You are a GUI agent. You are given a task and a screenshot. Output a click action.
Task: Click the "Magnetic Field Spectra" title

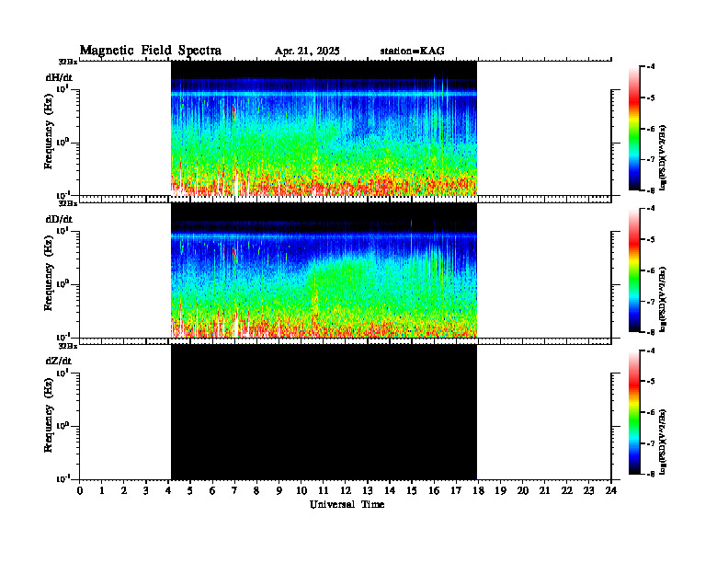pos(151,51)
